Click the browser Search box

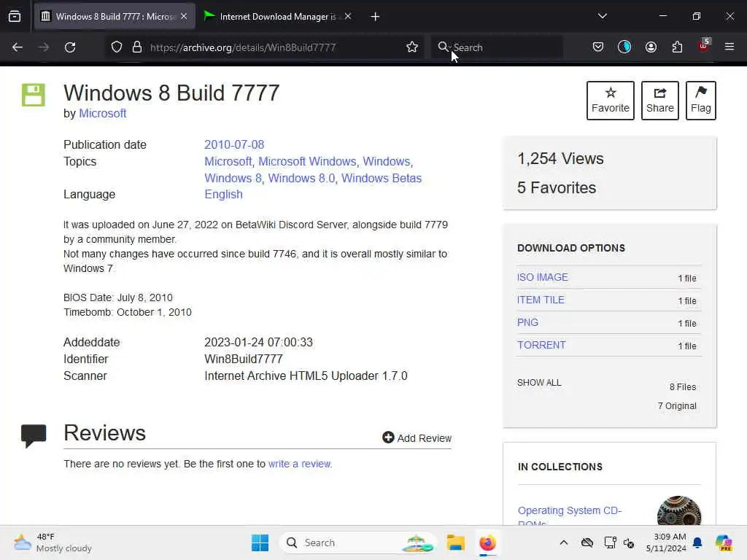(x=497, y=47)
